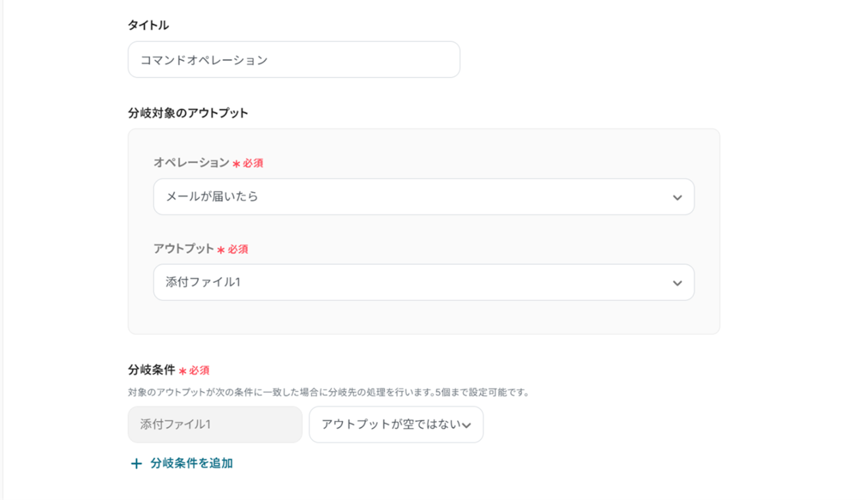Click the オペレーション field label
The height and width of the screenshot is (500, 868).
pyautogui.click(x=191, y=162)
